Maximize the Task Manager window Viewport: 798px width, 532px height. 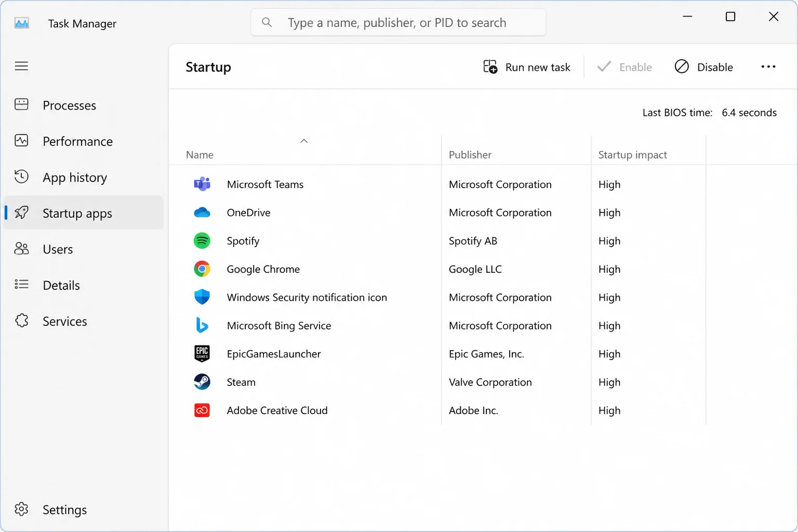[x=730, y=17]
